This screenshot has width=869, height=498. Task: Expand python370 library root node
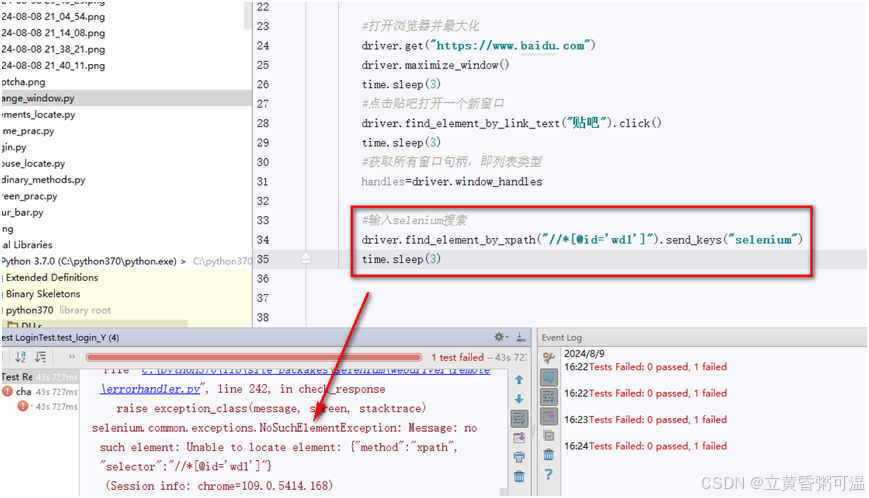[x=58, y=310]
